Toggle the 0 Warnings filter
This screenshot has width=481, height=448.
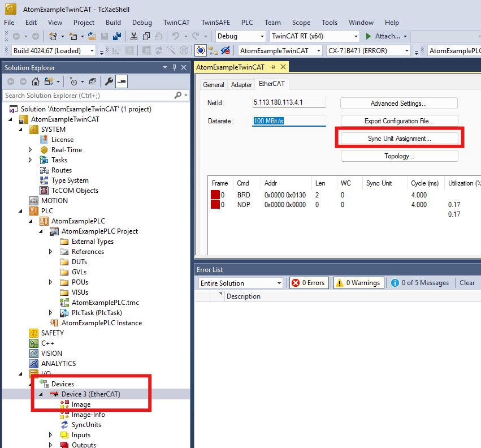tap(358, 283)
